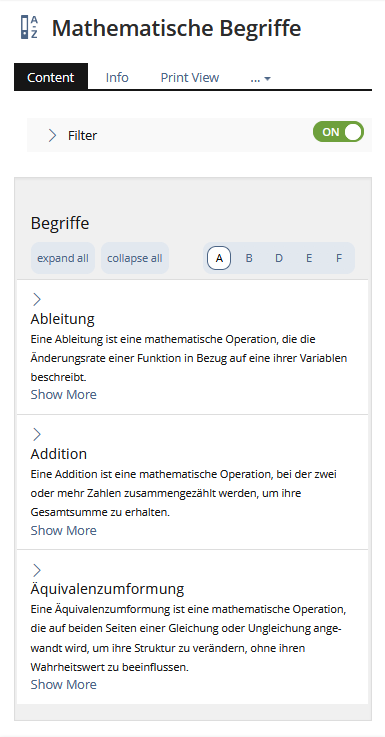Select letter A in alphabet filter
This screenshot has height=737, width=385.
[x=219, y=258]
